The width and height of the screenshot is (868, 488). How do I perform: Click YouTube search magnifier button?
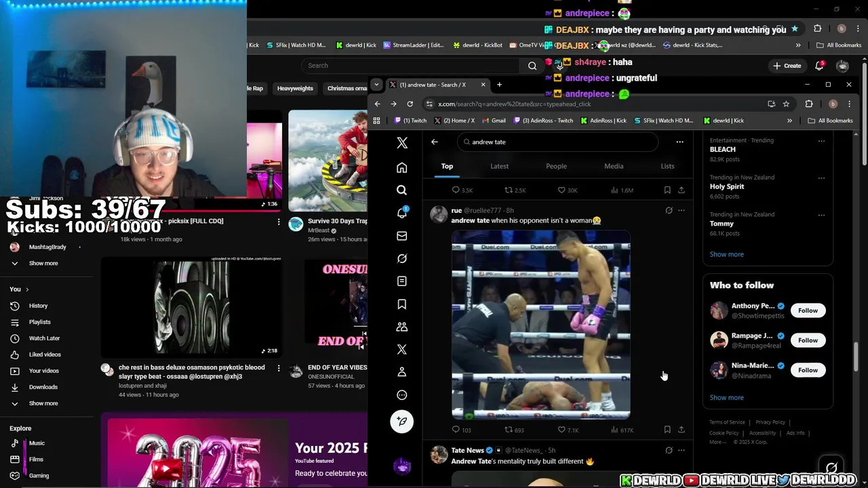532,66
